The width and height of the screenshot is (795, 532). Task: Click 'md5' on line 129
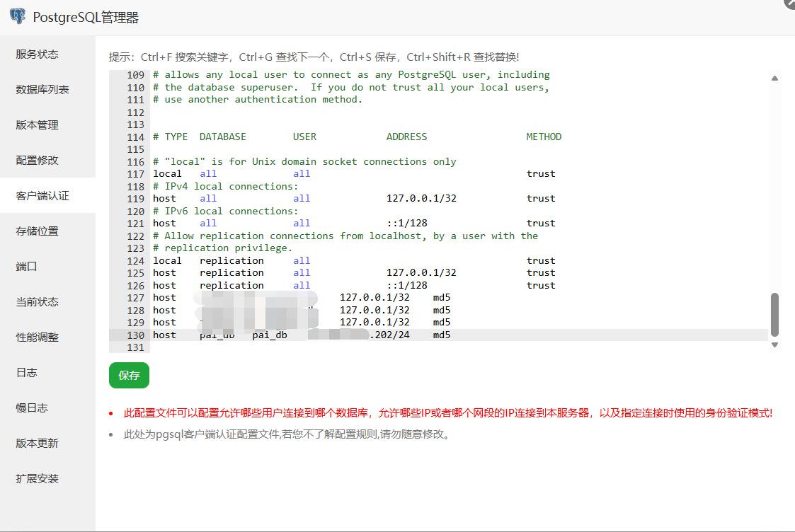442,322
